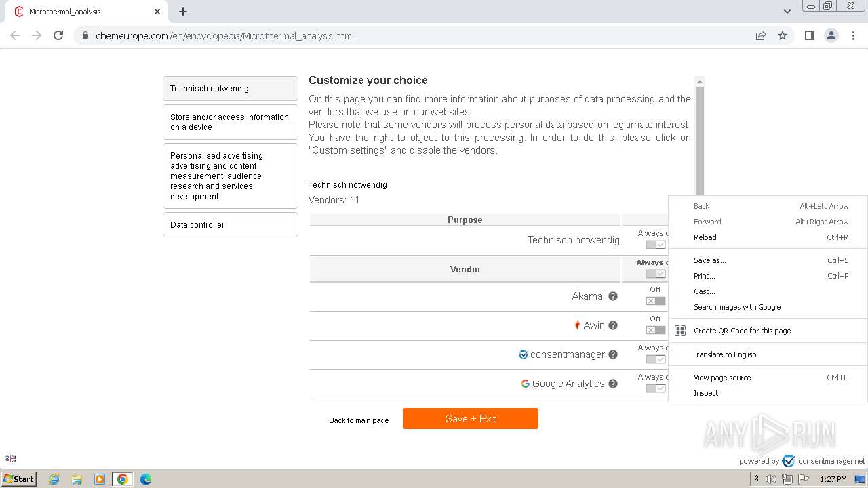
Task: Choose Cast... from context menu
Action: pyautogui.click(x=768, y=291)
